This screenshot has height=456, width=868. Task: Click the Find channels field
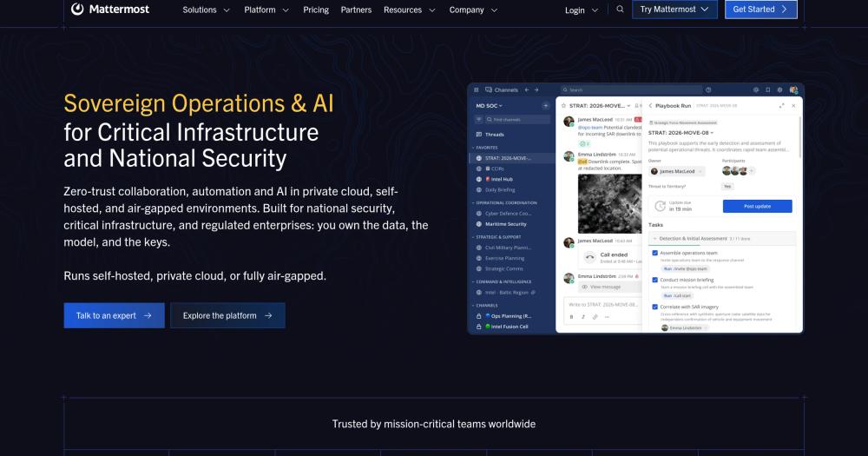(517, 120)
